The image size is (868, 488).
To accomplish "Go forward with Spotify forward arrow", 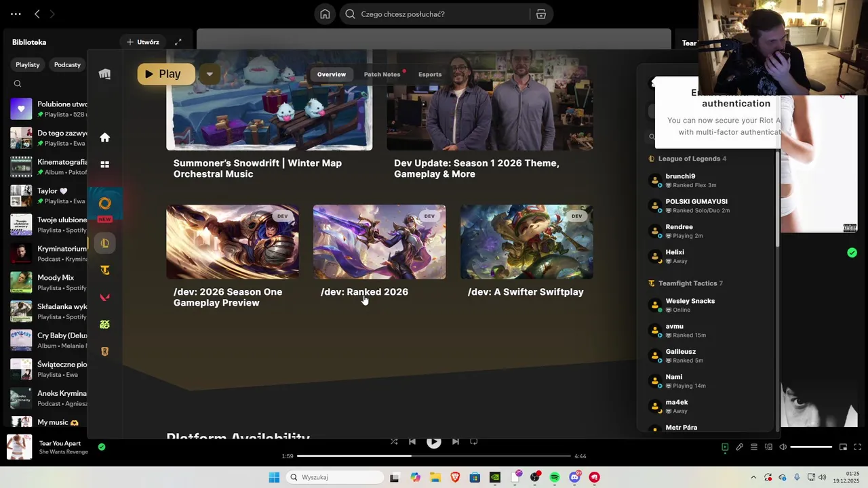I will point(52,14).
